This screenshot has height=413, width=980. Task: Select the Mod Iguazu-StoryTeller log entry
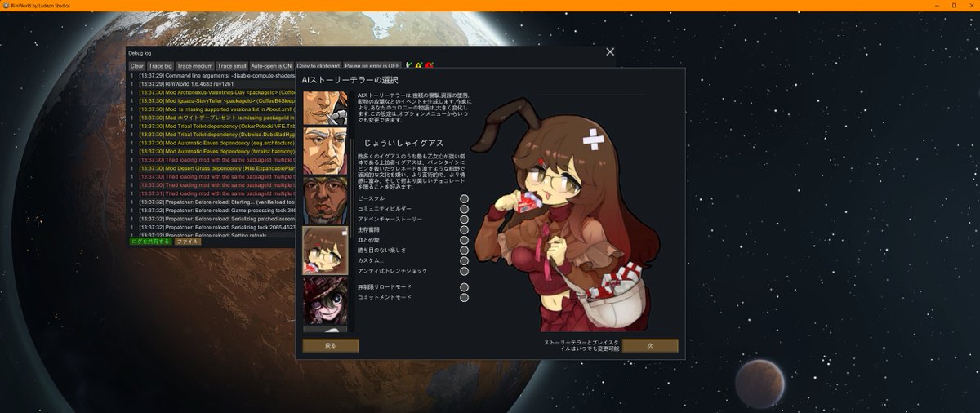pos(212,100)
